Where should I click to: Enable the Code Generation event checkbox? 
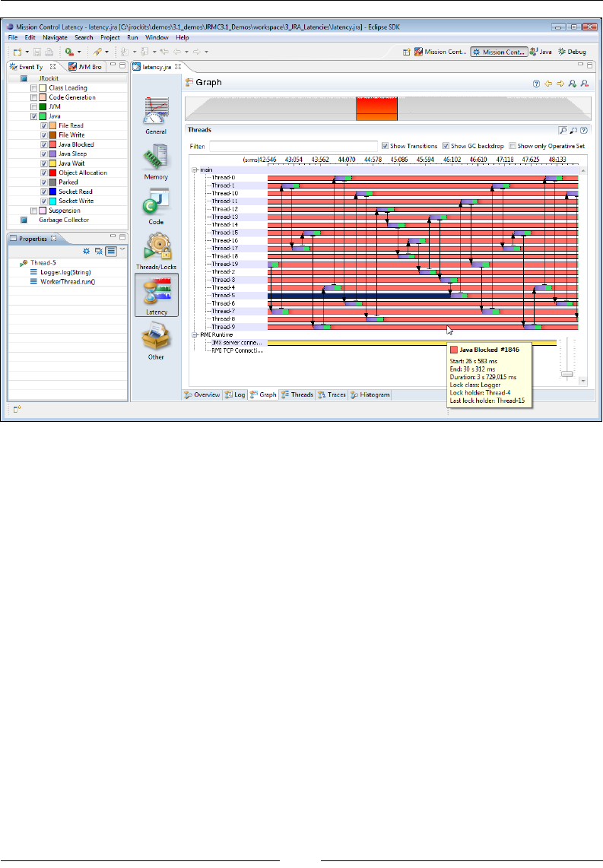(33, 97)
